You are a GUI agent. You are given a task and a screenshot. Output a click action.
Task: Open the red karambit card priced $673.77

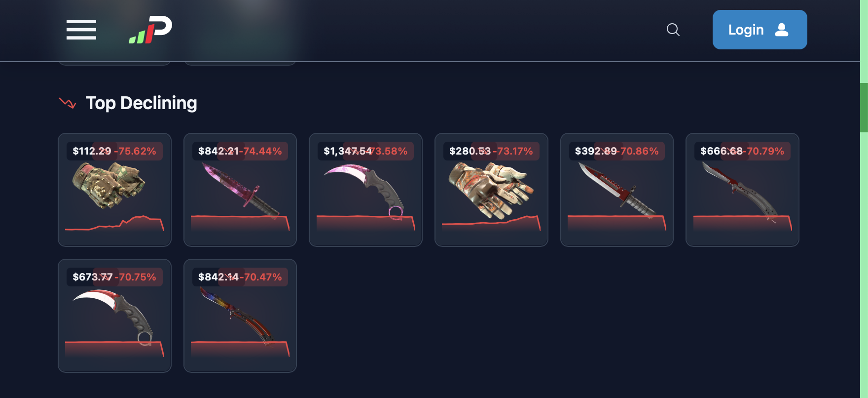pos(114,316)
